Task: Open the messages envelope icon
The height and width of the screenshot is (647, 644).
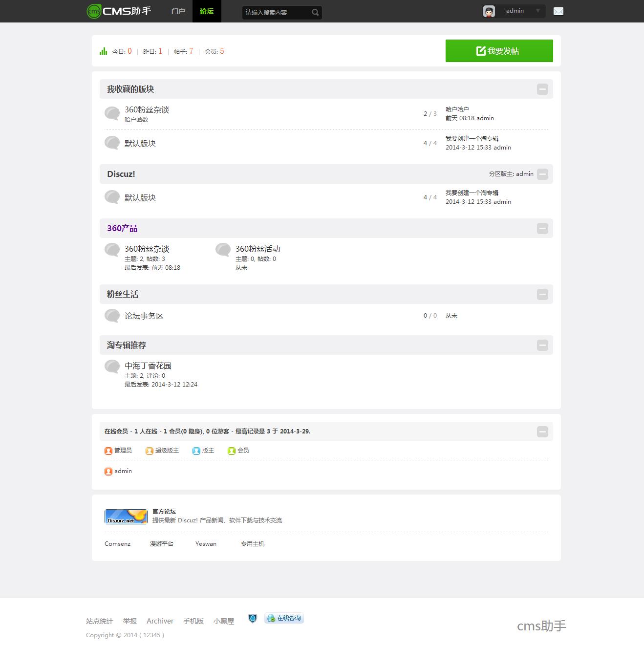Action: pos(558,11)
